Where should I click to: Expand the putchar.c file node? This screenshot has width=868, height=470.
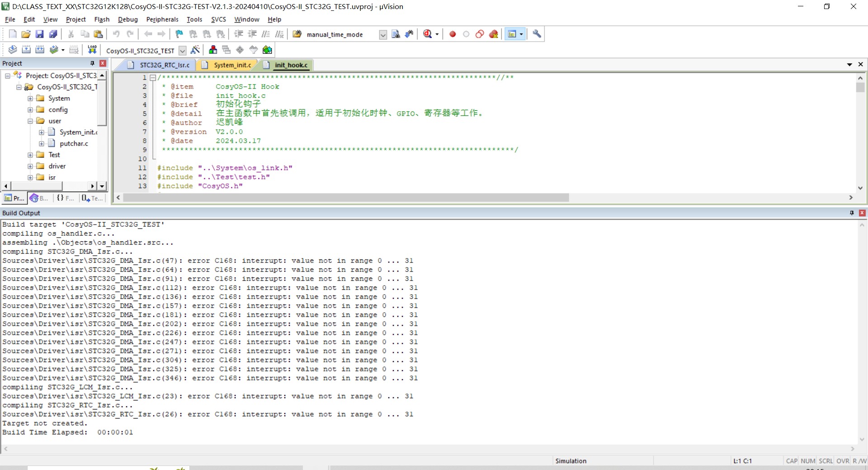coord(41,144)
